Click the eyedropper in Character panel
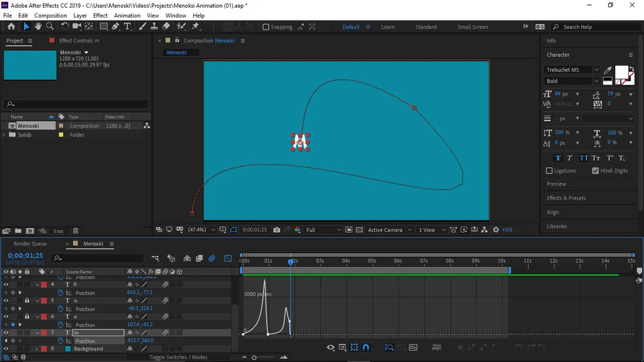This screenshot has width=644, height=362. (607, 70)
